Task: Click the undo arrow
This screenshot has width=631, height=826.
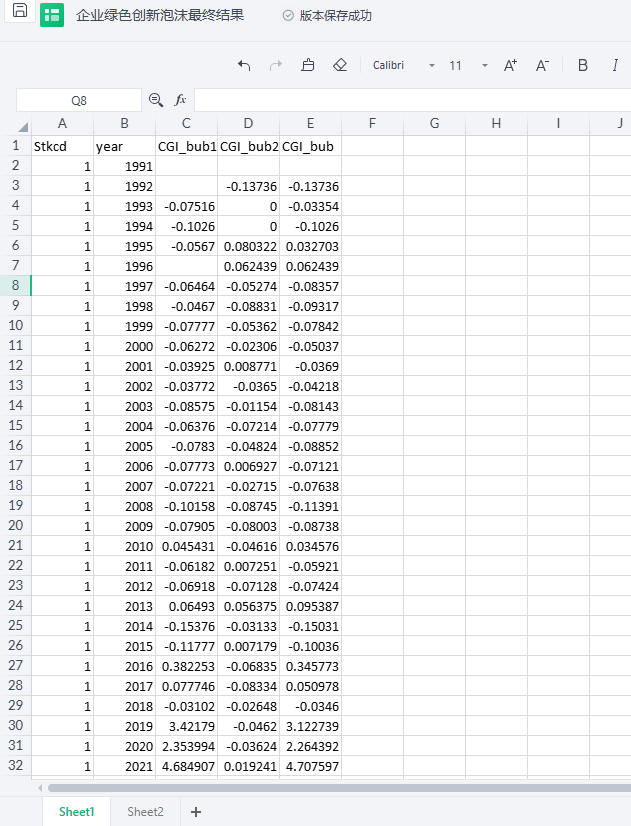Action: click(x=244, y=65)
